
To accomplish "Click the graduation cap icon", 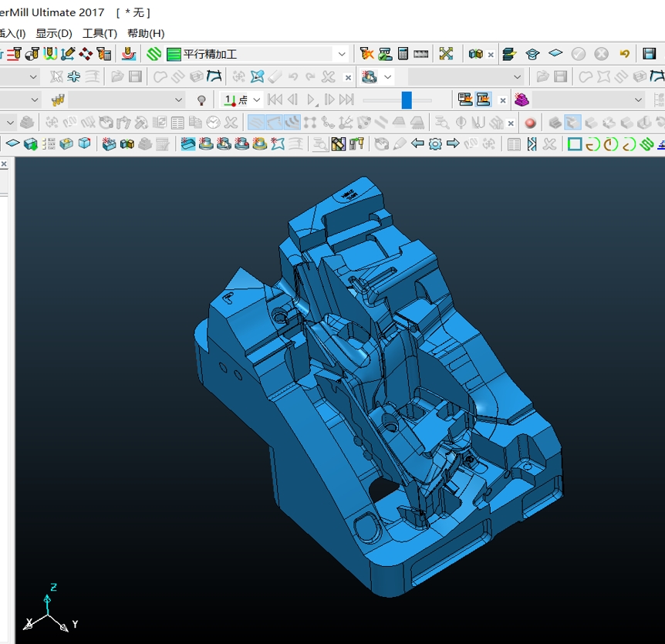I will pyautogui.click(x=532, y=54).
